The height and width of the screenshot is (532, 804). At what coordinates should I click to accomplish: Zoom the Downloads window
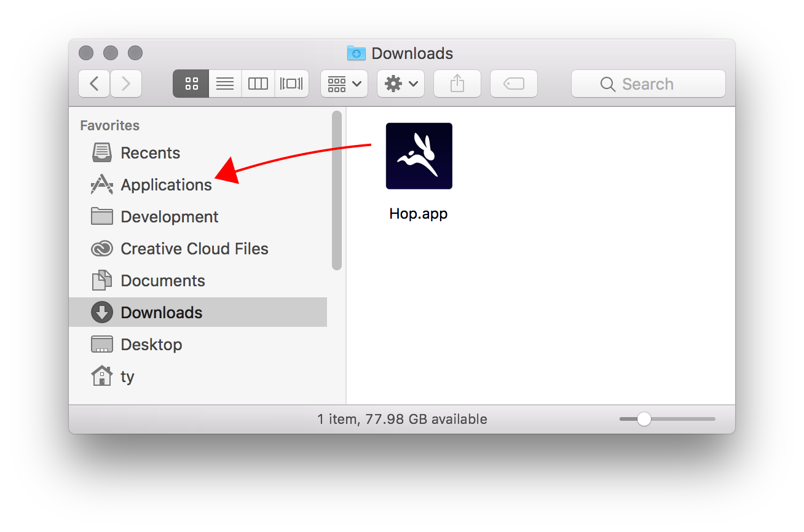[x=135, y=53]
